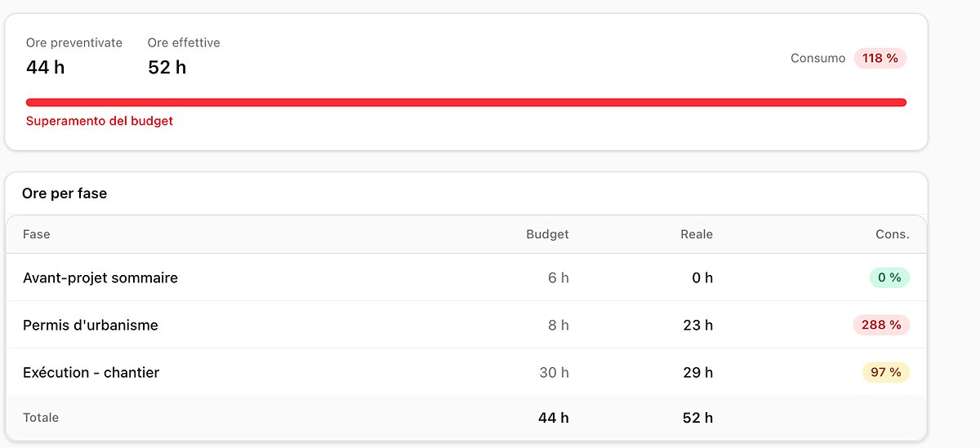Click the '44 h' budgeted hours summary value
The width and height of the screenshot is (980, 448).
click(x=46, y=68)
